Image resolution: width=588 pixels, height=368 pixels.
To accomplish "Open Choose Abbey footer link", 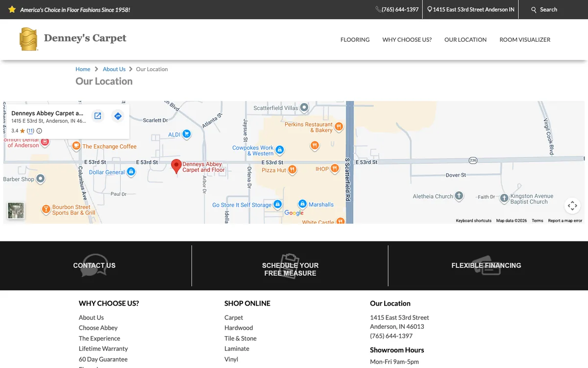I will (x=98, y=328).
